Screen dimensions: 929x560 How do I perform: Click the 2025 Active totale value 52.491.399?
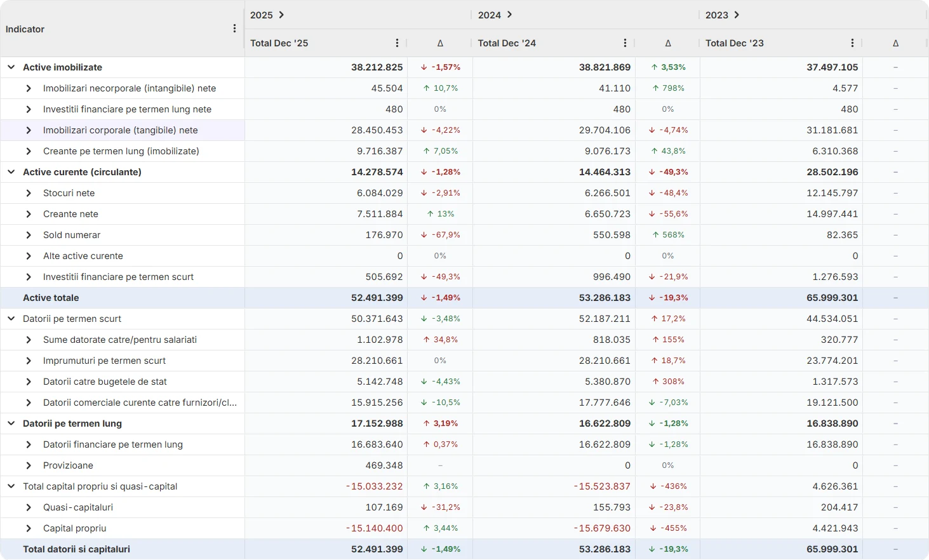(377, 298)
